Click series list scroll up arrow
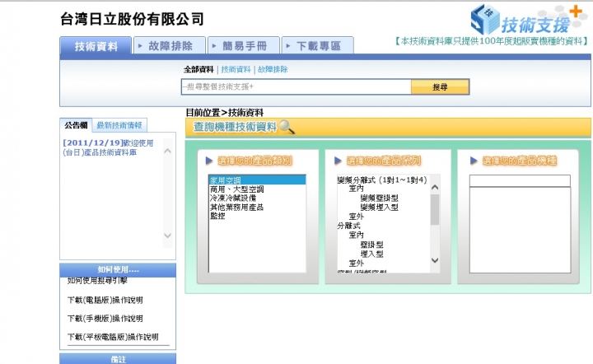Viewport: 593px width, 364px height. [435, 187]
